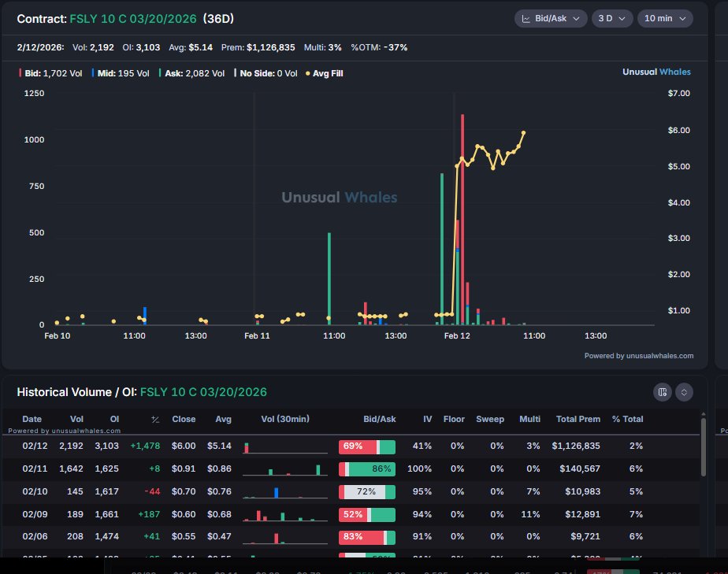Toggle the Bid volume legend series

tap(44, 73)
